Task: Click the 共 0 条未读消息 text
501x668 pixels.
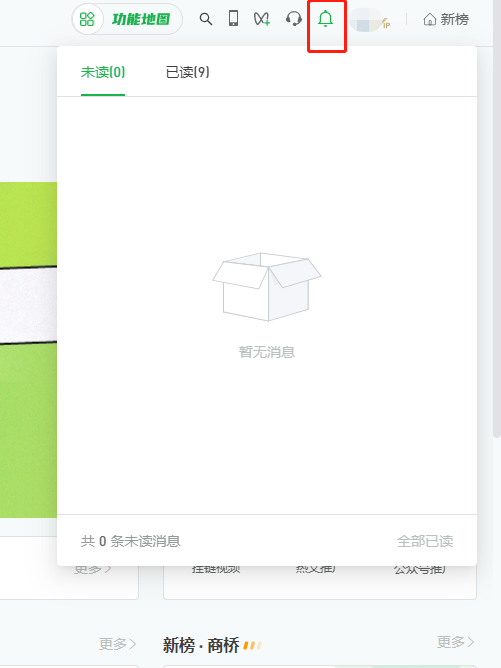Action: (x=130, y=541)
